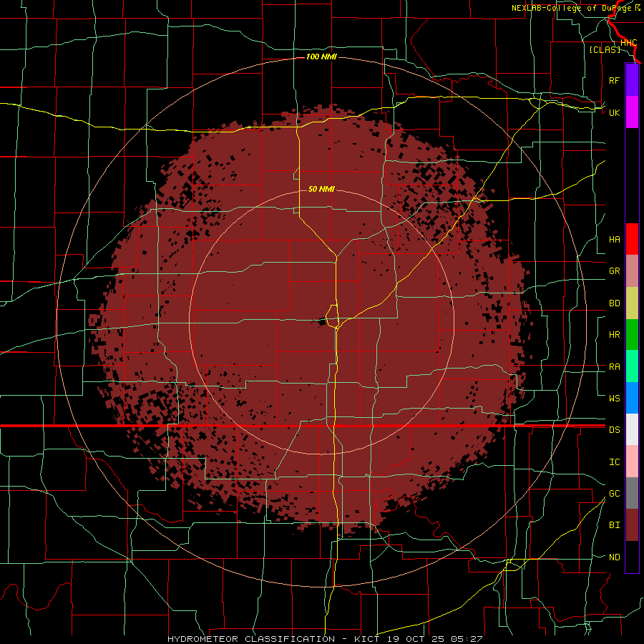Click the BD legend label
The image size is (644, 644).
(614, 303)
